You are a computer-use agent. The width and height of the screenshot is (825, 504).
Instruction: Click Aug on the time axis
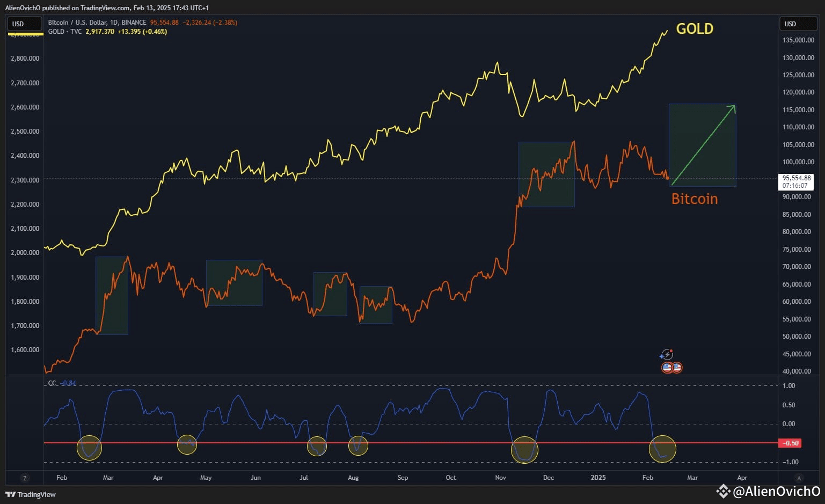[353, 478]
